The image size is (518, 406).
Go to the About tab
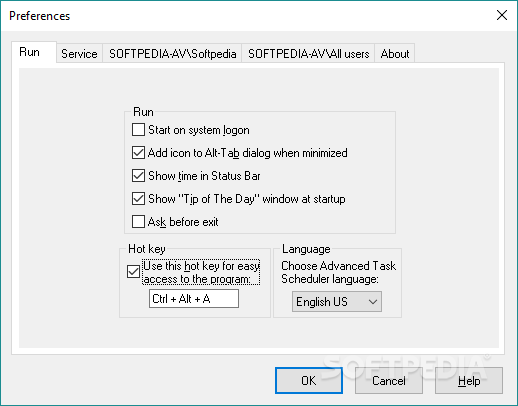[395, 54]
